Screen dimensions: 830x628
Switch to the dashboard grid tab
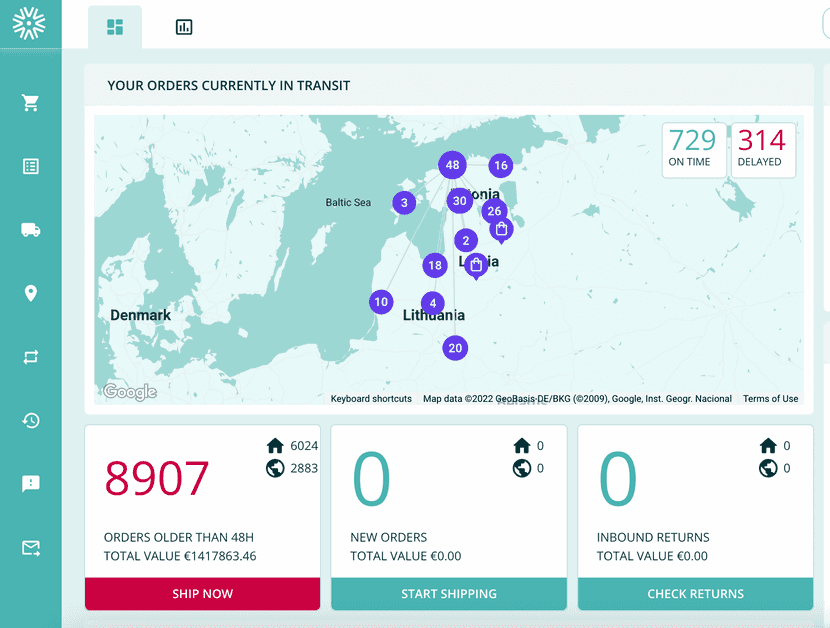tap(115, 27)
